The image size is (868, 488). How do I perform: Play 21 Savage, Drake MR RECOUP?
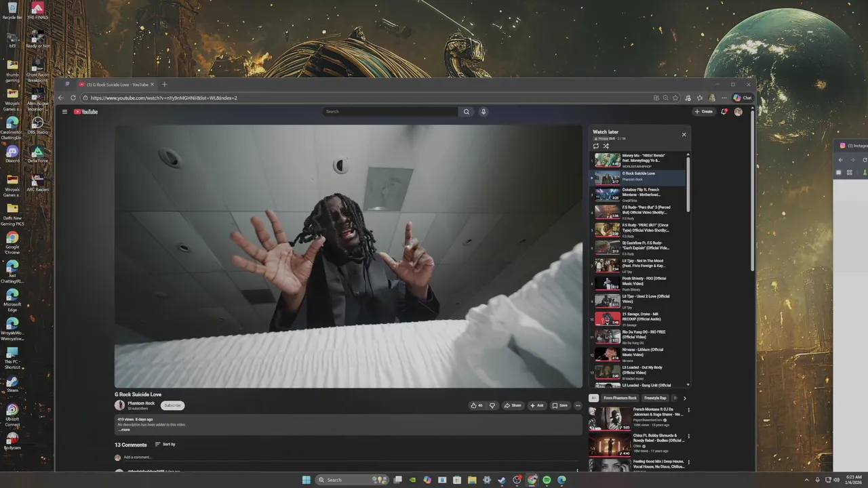[639, 319]
